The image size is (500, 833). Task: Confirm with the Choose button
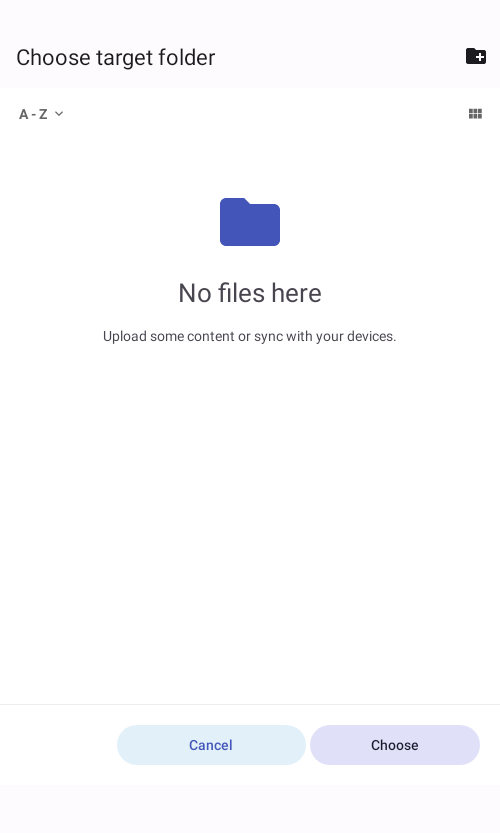point(394,745)
